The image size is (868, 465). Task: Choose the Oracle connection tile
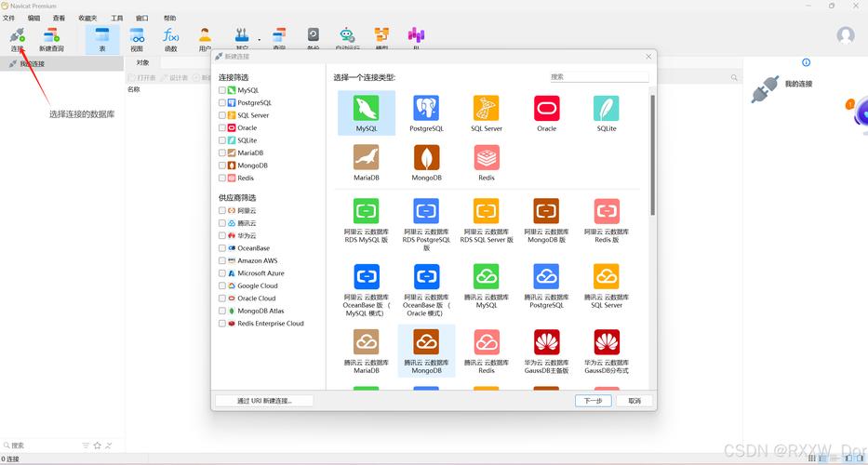pyautogui.click(x=546, y=113)
